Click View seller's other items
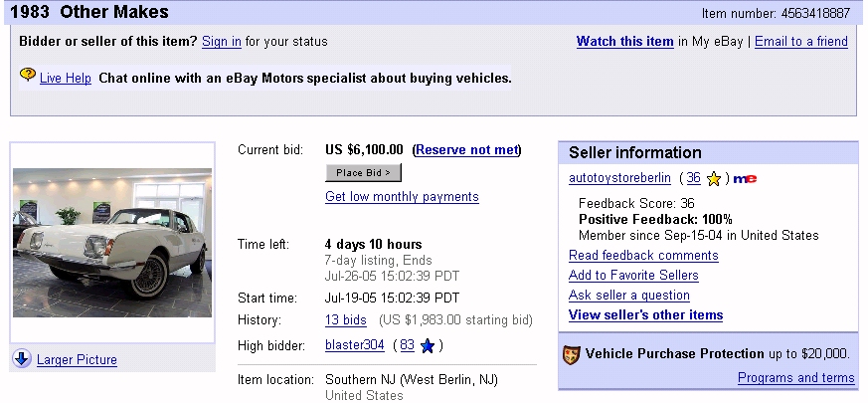The width and height of the screenshot is (868, 403). [645, 315]
